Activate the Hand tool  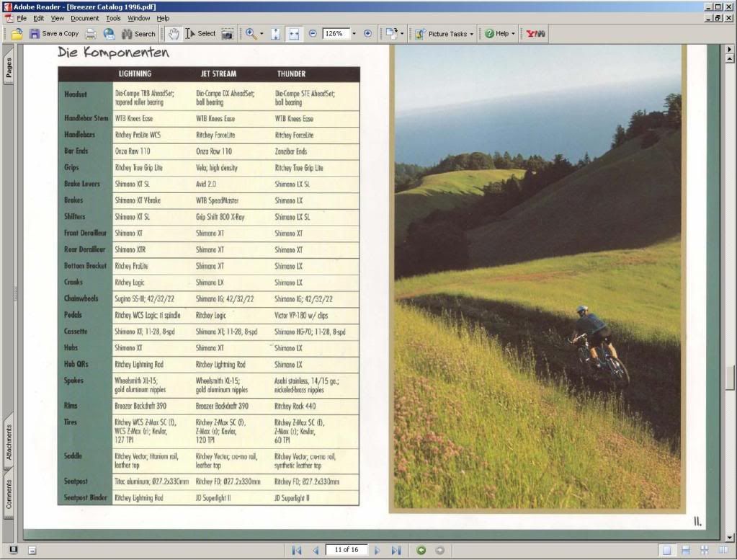click(174, 34)
